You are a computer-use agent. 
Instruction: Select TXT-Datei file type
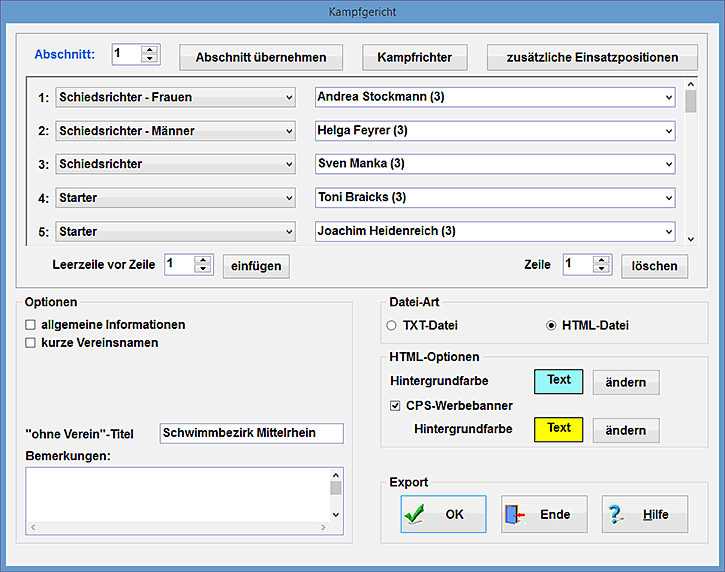[392, 326]
